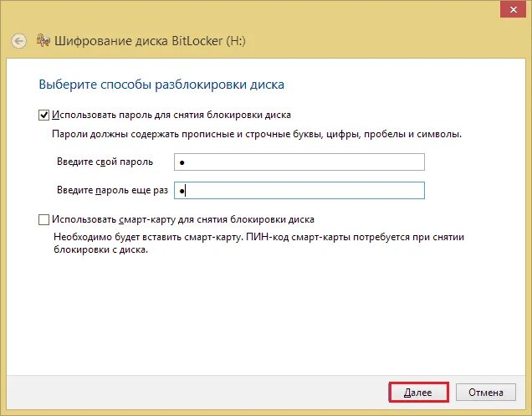This screenshot has height=416, width=532.
Task: Focus the 'Введите свой пароль' field
Action: click(x=299, y=162)
